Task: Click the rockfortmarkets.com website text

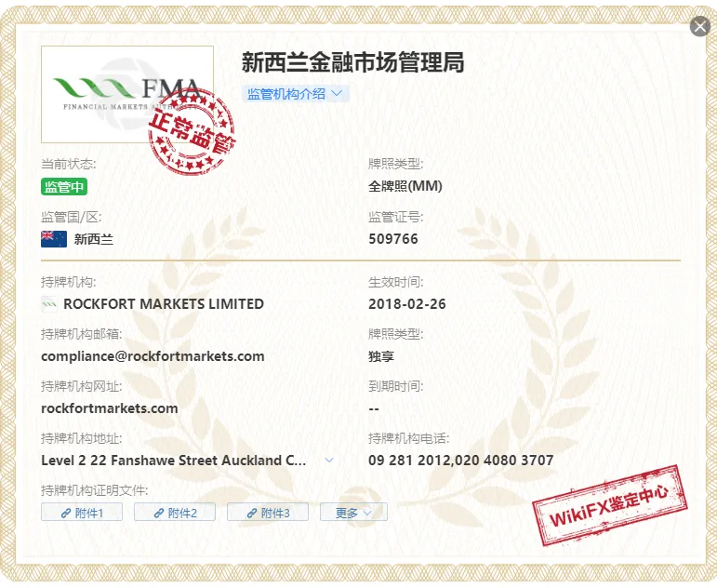Action: point(110,408)
